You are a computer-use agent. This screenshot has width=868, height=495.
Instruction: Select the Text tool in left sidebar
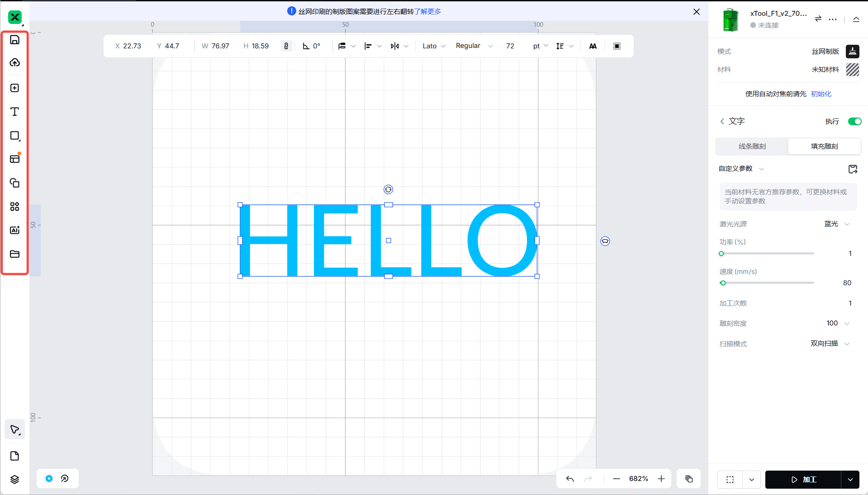click(14, 112)
